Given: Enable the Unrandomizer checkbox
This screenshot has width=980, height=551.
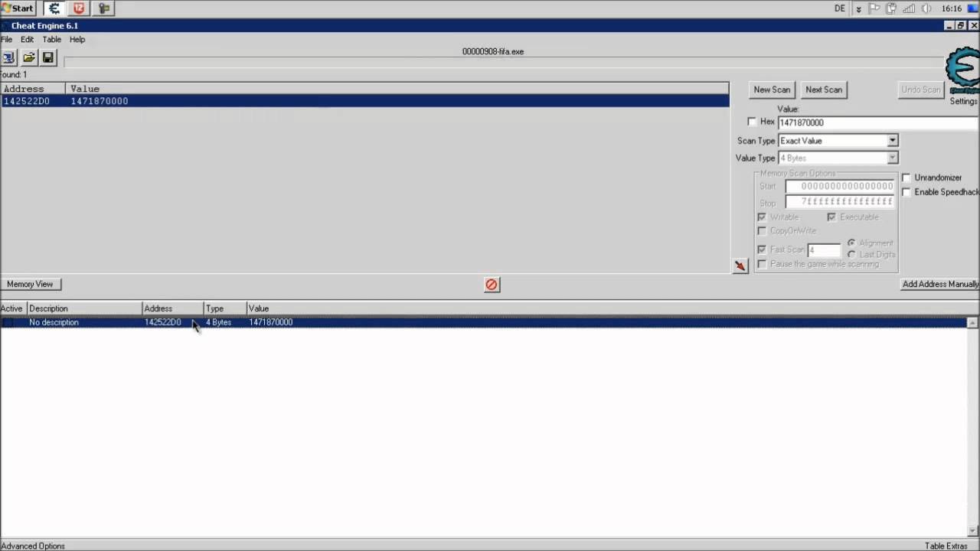Looking at the screenshot, I should (x=906, y=178).
